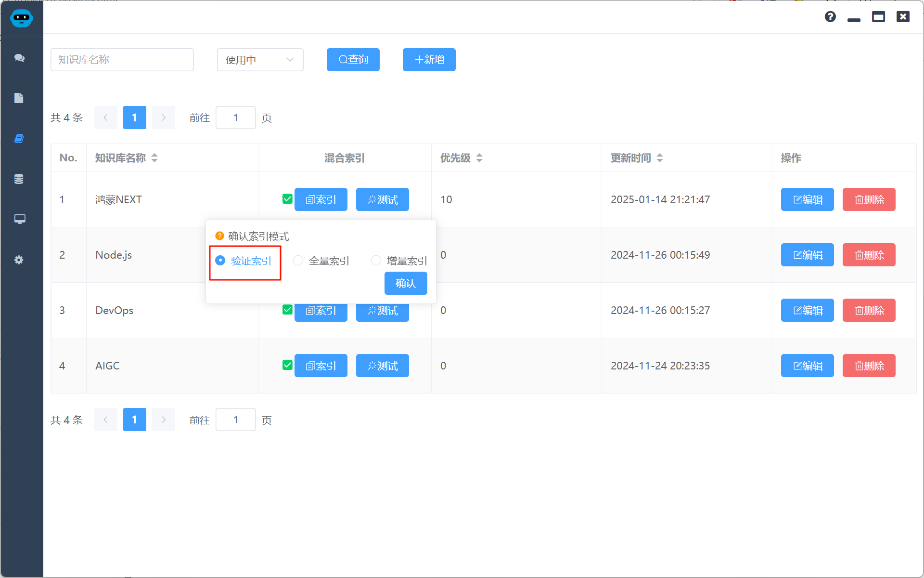Click the robot logo at top left

click(21, 18)
